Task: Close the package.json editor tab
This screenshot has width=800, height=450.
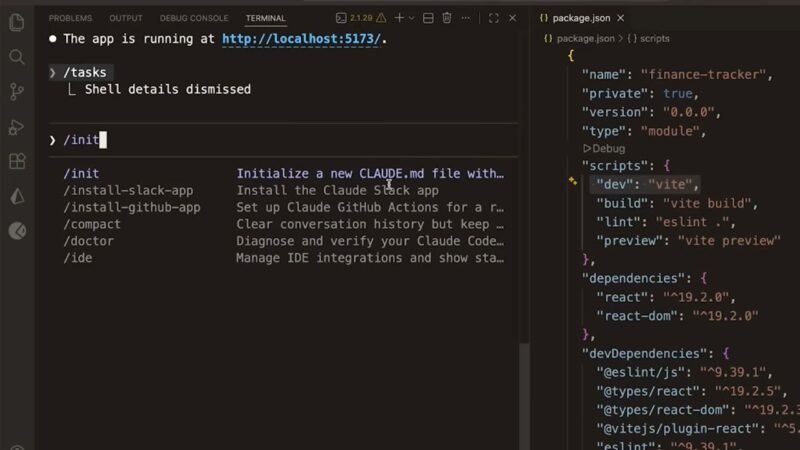Action: point(620,18)
